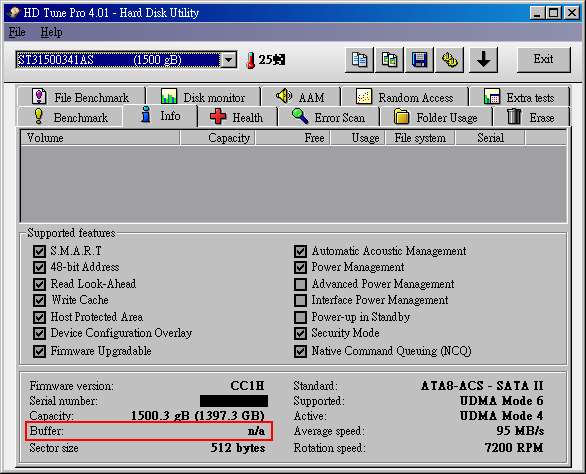Minimize the HD Tune Pro window
Viewport: 586px width, 474px height.
537,13
